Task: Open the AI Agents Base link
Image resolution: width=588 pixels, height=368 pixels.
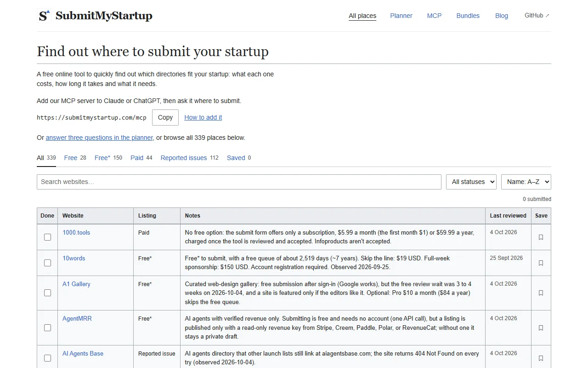Action: (83, 353)
